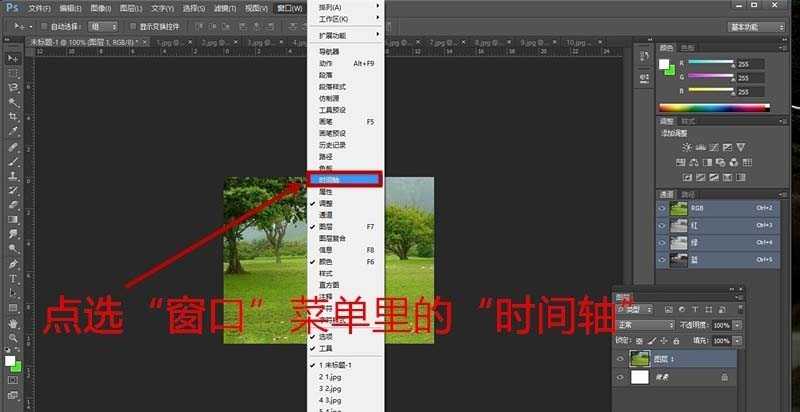Hide the 绿 channel eye
The width and height of the screenshot is (800, 412).
click(x=662, y=243)
